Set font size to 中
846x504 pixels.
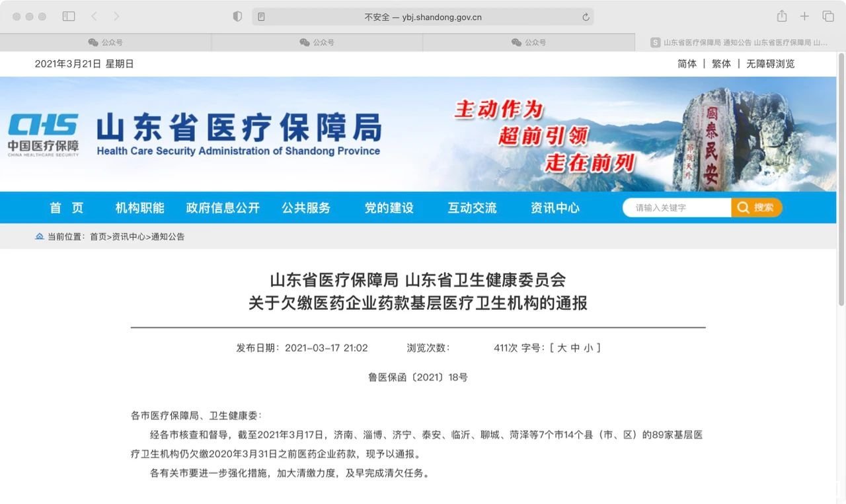[575, 348]
